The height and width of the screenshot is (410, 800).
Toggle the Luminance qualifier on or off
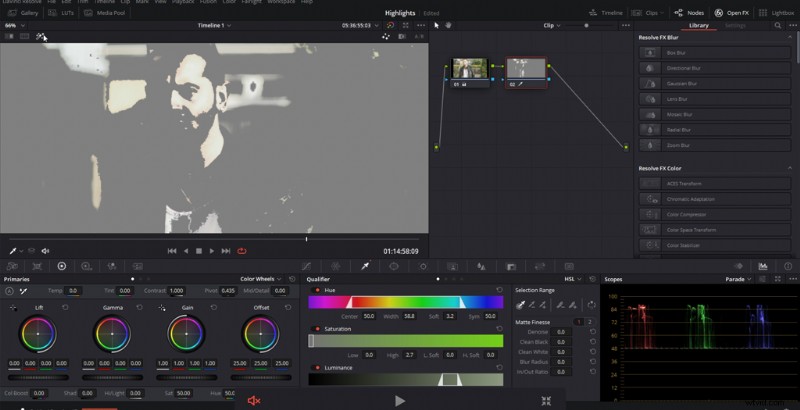coord(317,368)
